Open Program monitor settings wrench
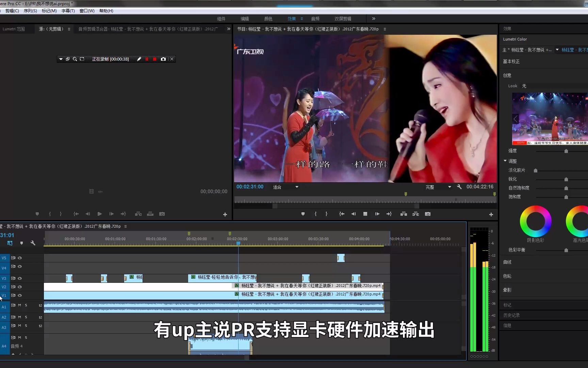 pos(459,187)
